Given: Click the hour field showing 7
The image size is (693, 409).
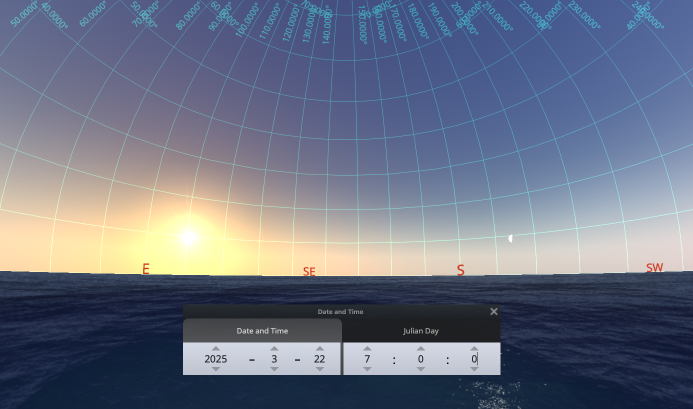Looking at the screenshot, I should tap(367, 359).
